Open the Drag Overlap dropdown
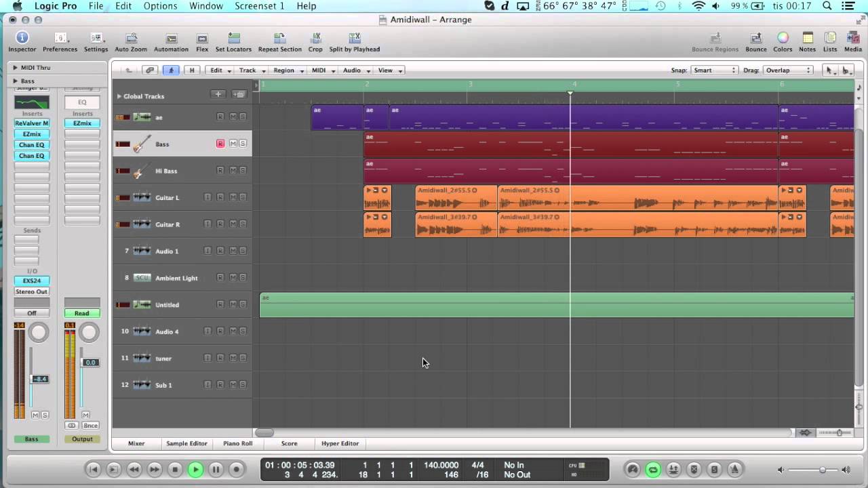 pyautogui.click(x=787, y=70)
